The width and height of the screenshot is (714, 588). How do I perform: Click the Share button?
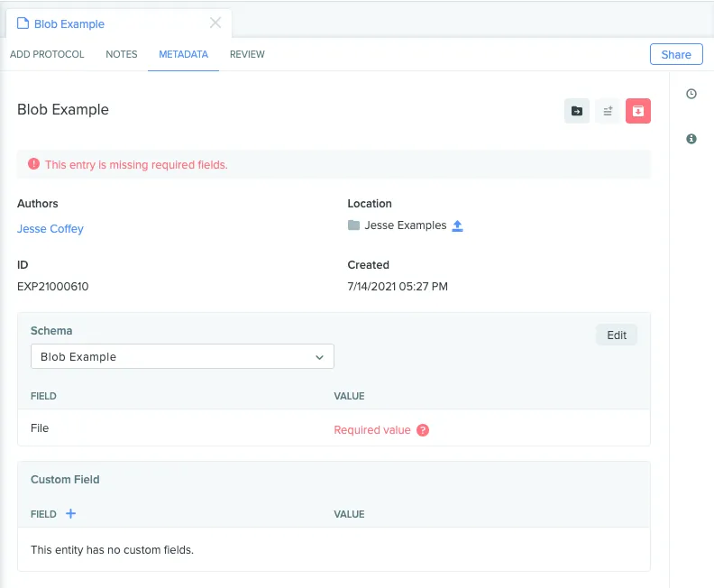pyautogui.click(x=676, y=55)
